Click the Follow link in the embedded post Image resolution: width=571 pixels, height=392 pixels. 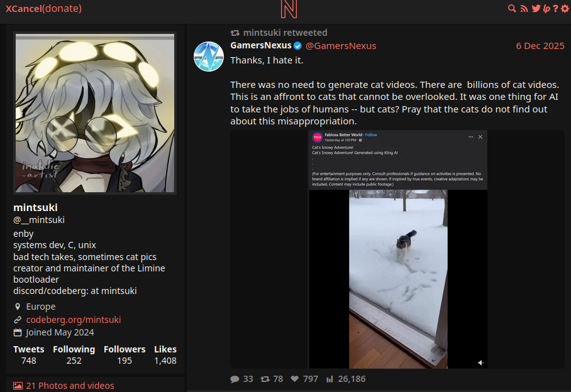tap(371, 135)
